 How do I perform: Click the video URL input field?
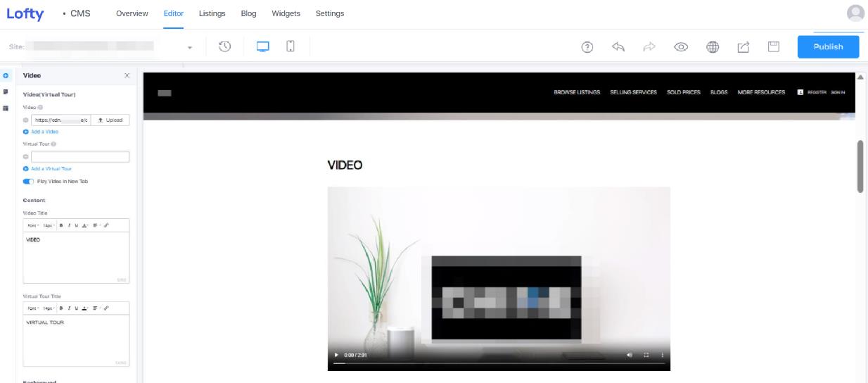coord(61,120)
